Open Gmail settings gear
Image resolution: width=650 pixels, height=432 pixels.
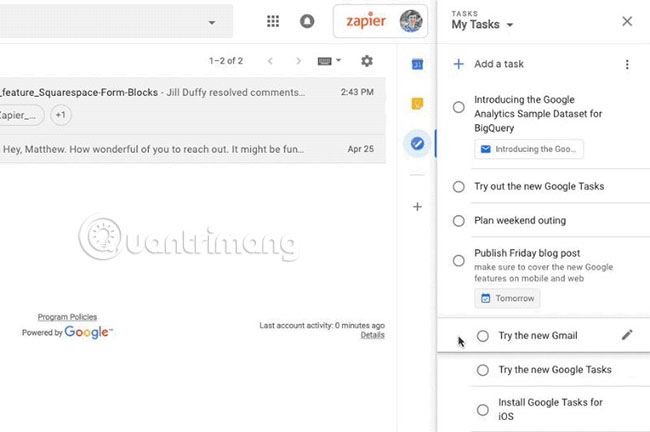coord(366,61)
